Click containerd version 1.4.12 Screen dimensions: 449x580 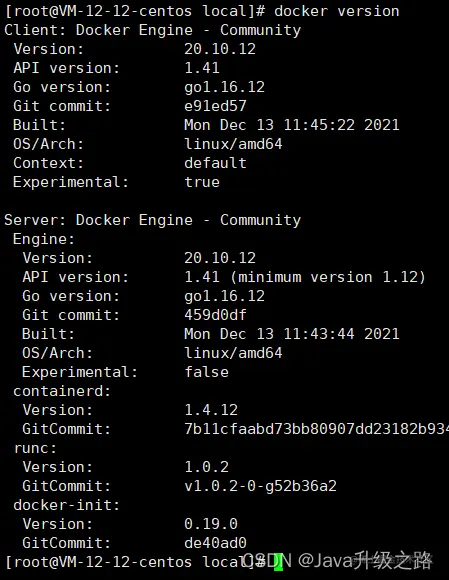click(211, 410)
